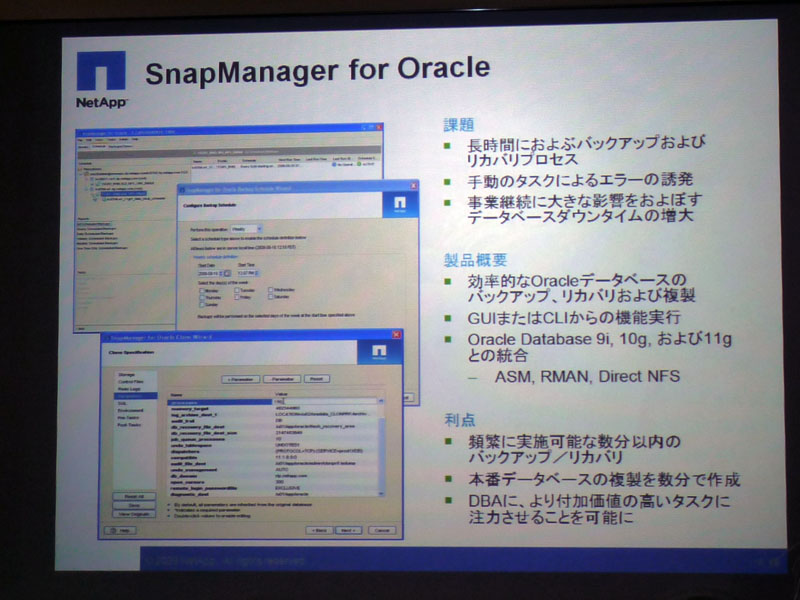Click the Reset All button

[x=134, y=496]
